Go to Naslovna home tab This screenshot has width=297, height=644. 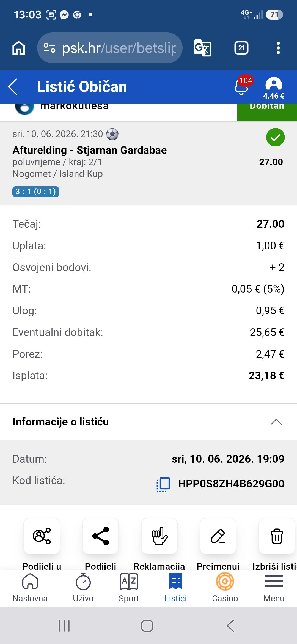tap(30, 588)
